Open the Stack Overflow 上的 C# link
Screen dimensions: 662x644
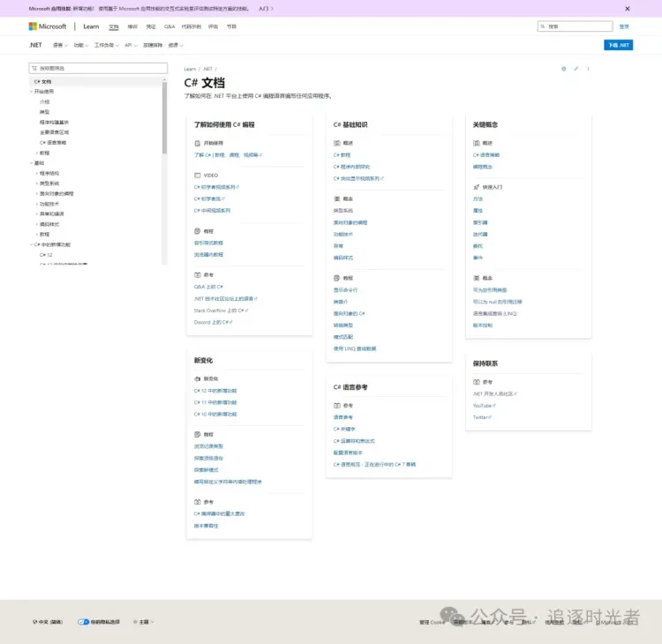221,311
